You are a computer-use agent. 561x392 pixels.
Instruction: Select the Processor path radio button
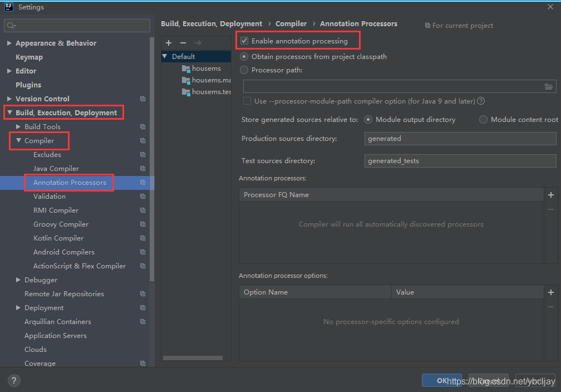tap(244, 70)
